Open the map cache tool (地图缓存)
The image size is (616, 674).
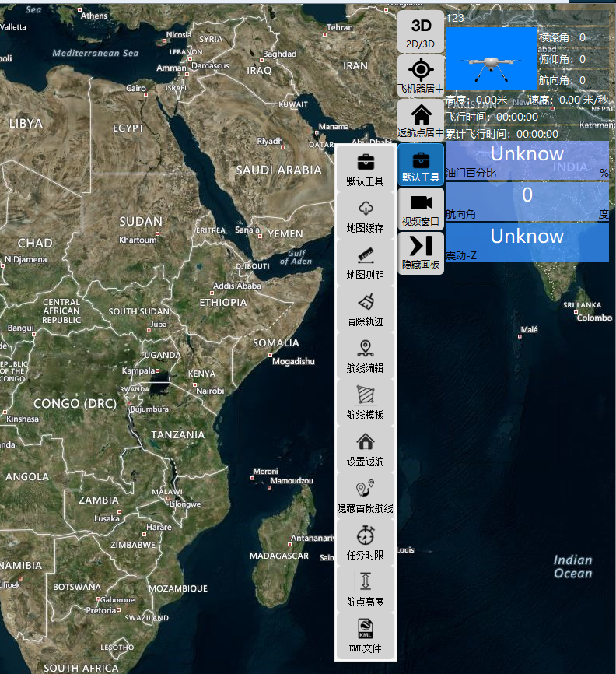point(365,216)
